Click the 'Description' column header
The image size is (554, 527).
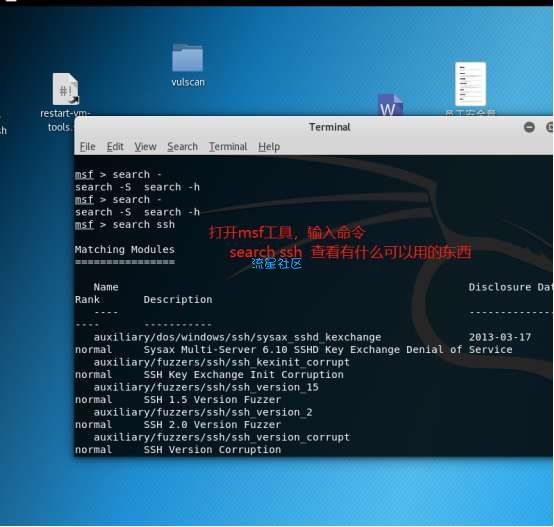pos(178,300)
